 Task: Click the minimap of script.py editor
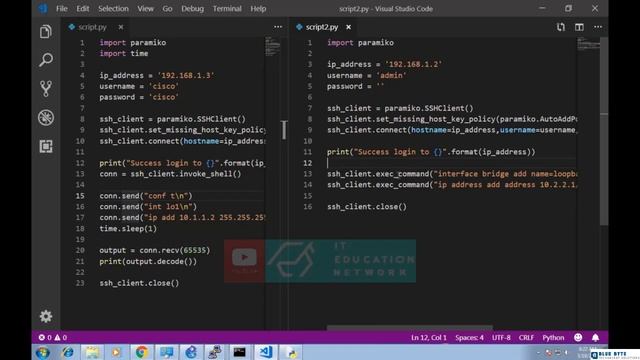tap(273, 47)
